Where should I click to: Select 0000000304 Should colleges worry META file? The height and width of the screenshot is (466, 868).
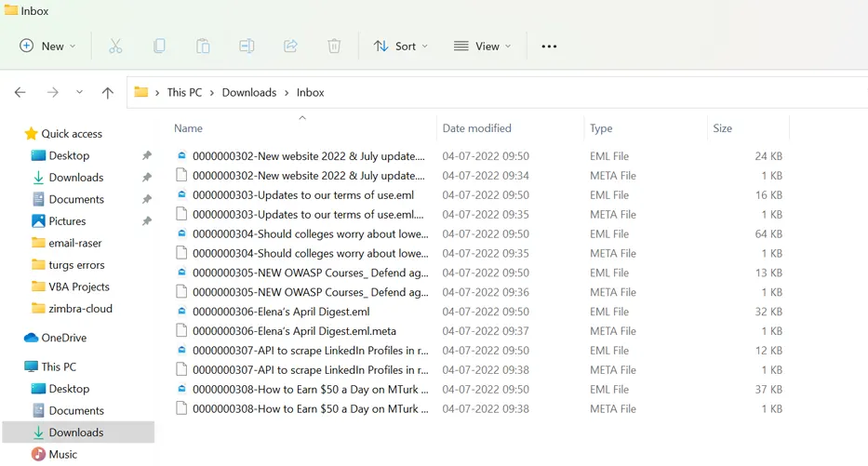pos(311,253)
